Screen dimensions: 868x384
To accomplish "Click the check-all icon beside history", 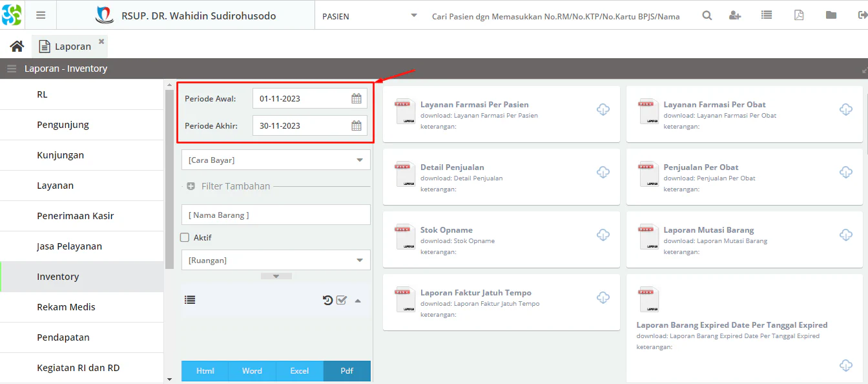I will pyautogui.click(x=342, y=300).
